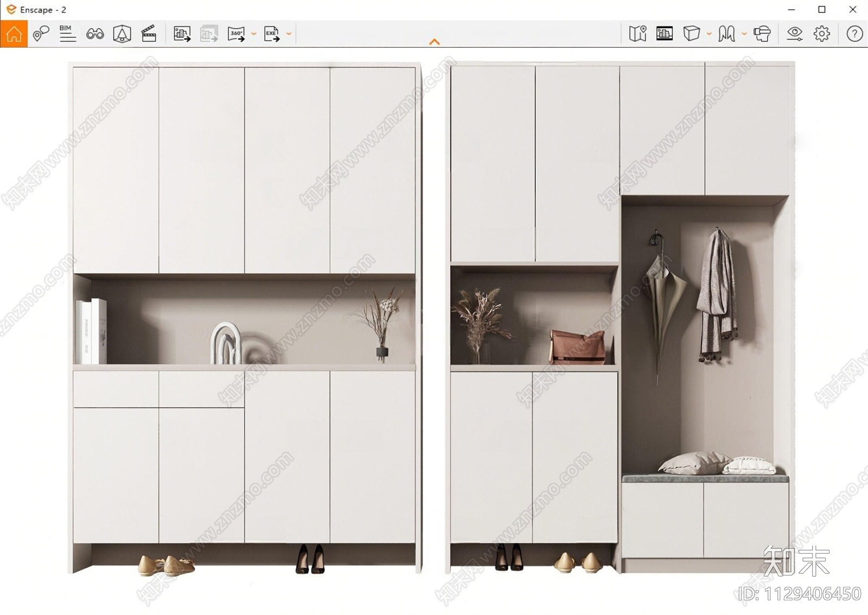Image resolution: width=868 pixels, height=615 pixels.
Task: Open Visual Settings (eye with slider icon)
Action: tap(795, 34)
